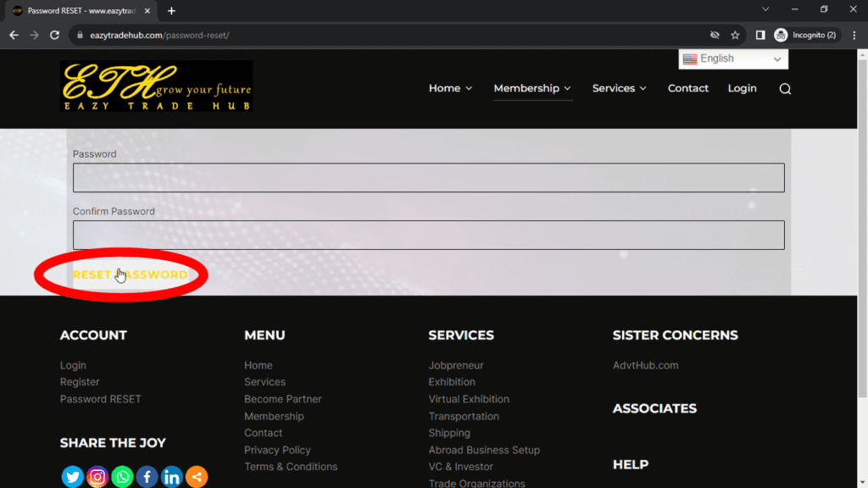
Task: Click the Facebook share icon
Action: click(147, 477)
